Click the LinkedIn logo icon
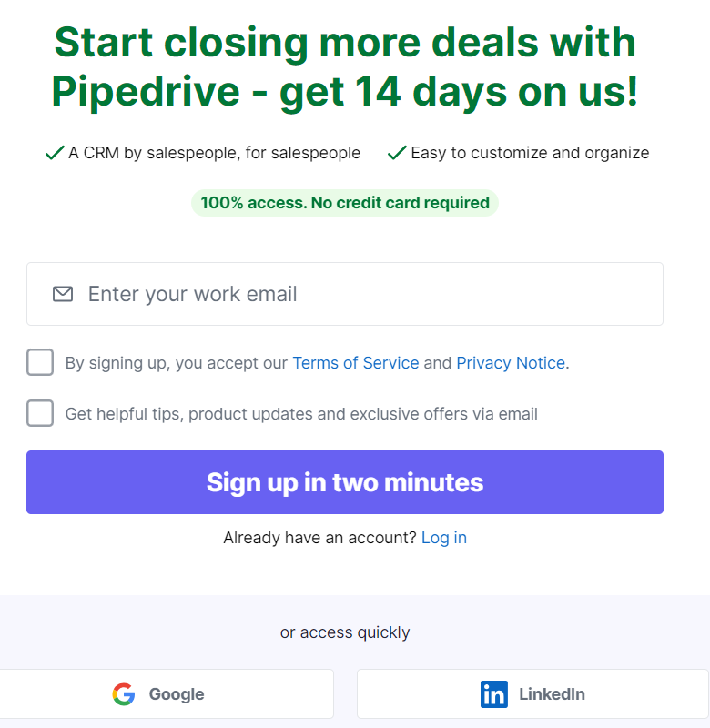This screenshot has width=710, height=728. (494, 694)
